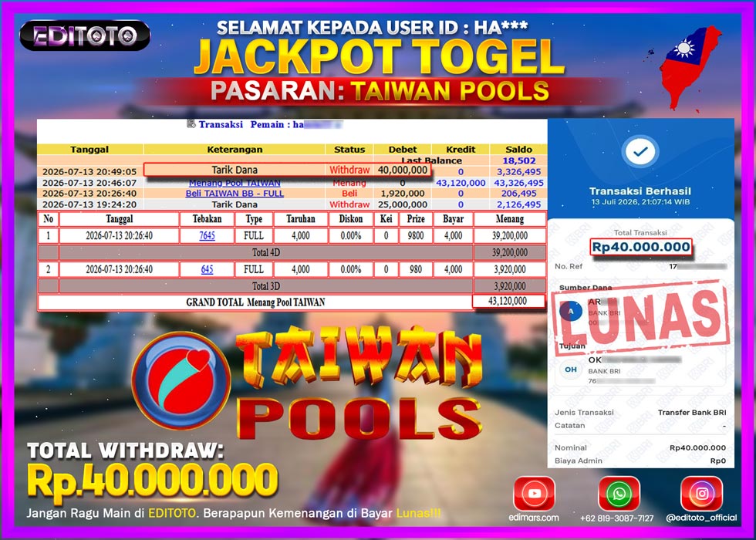
Task: Click the YouTube icon
Action: point(534,493)
